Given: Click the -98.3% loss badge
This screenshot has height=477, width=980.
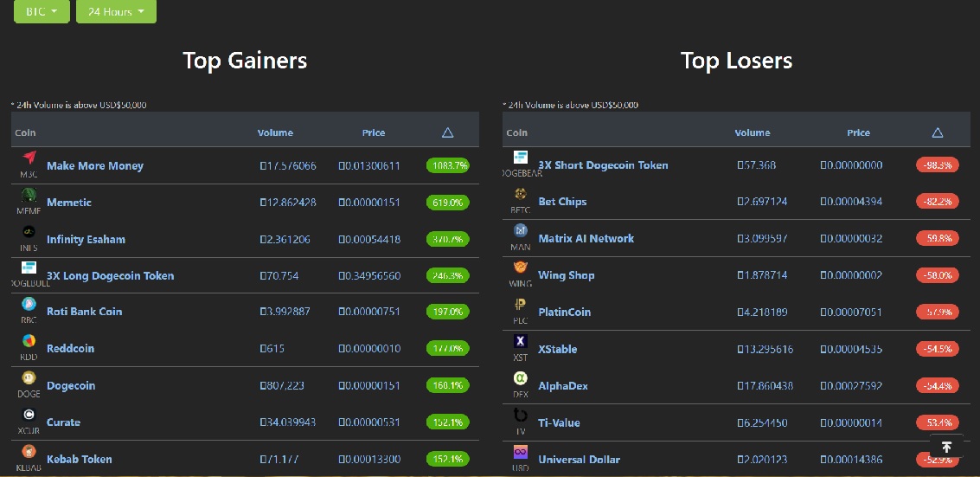Looking at the screenshot, I should [x=938, y=165].
